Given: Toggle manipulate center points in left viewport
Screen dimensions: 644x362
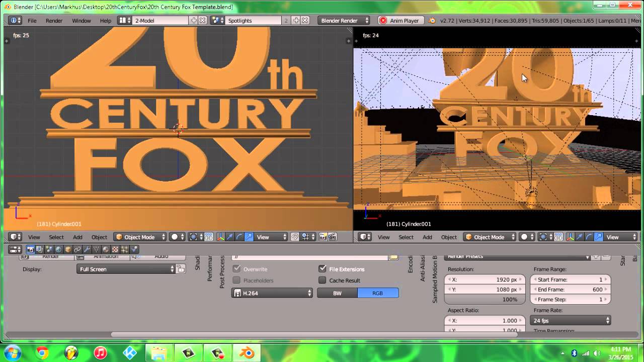Looking at the screenshot, I should 209,237.
